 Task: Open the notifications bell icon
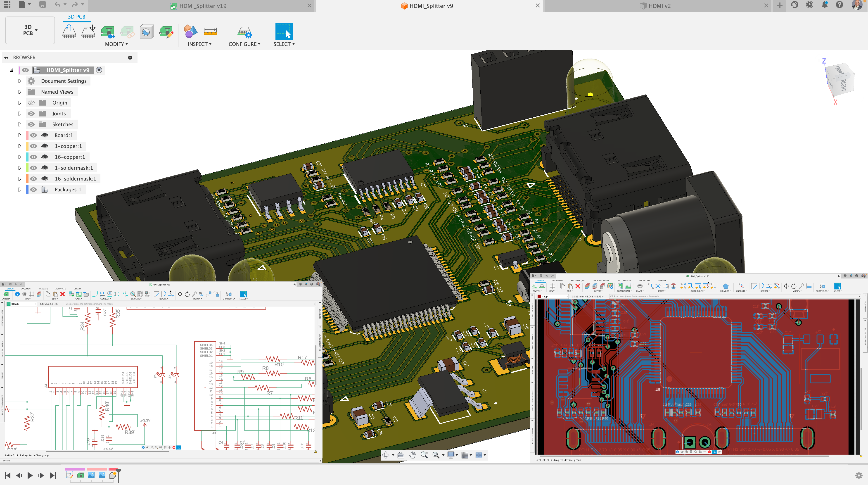coord(824,5)
